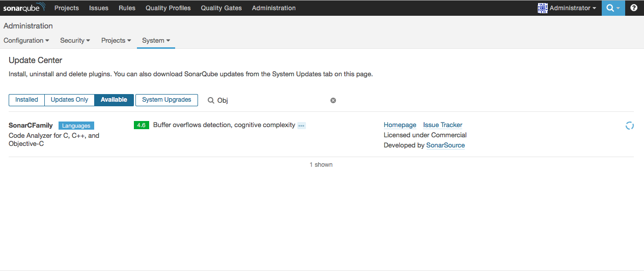Click the Administration page title
The image size is (644, 271).
click(28, 26)
